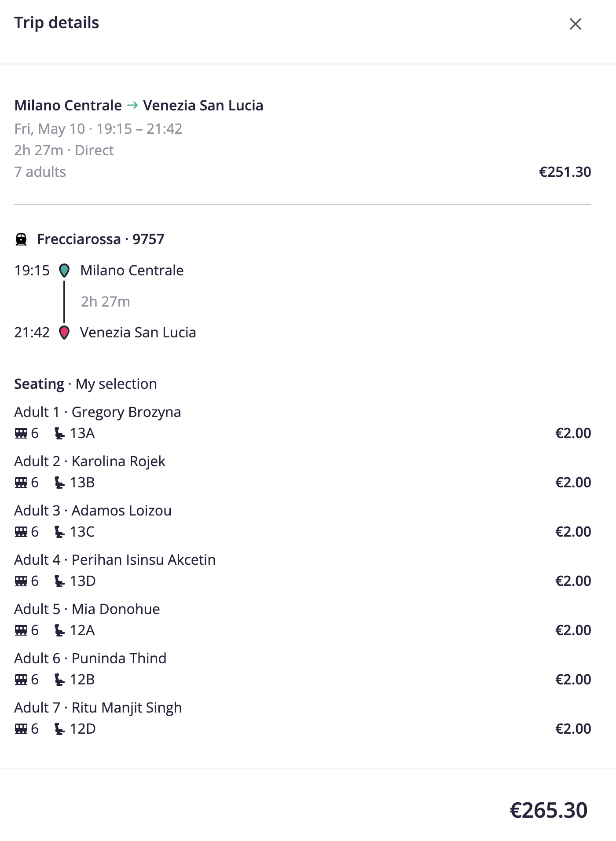Click the coach icon for Gregory Brozyna
Viewport: 616px width, 841px height.
pyautogui.click(x=21, y=433)
